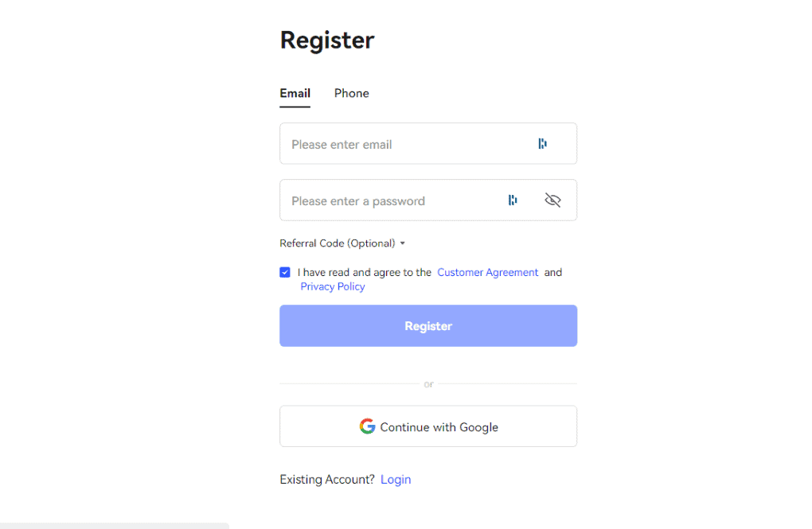Click the autofill icon in password field
Screen dimensions: 812x529
pyautogui.click(x=513, y=200)
